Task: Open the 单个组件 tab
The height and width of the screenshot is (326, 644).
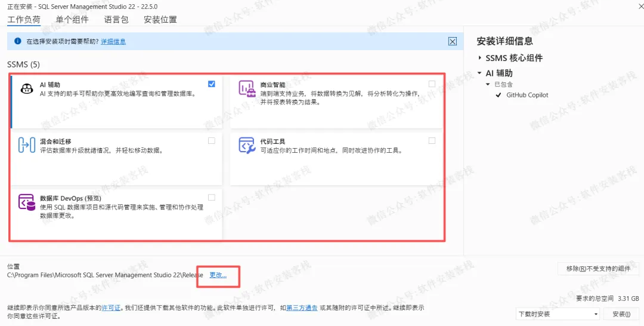Action: point(72,19)
